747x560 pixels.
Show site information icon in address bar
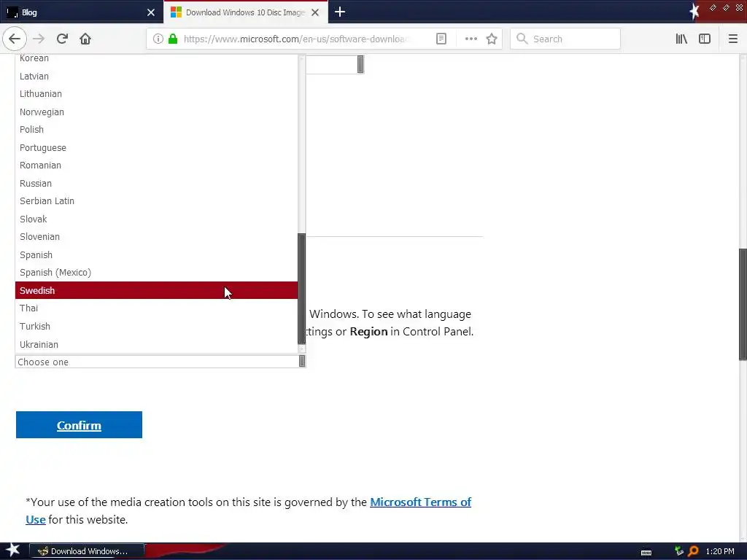click(x=158, y=39)
